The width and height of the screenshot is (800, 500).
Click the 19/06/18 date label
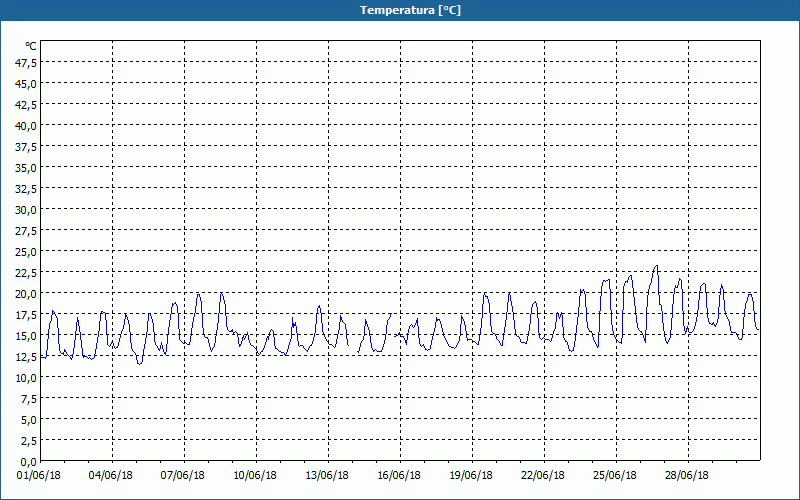pyautogui.click(x=471, y=476)
